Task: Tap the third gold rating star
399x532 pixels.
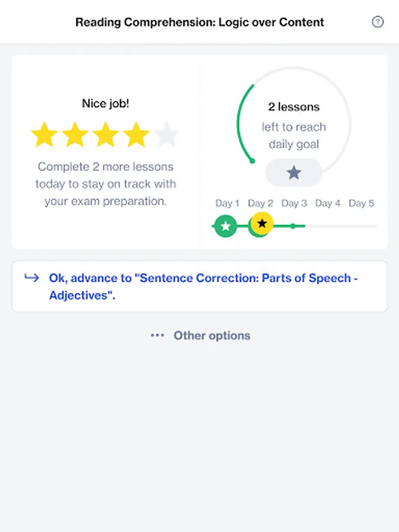Action: click(106, 135)
